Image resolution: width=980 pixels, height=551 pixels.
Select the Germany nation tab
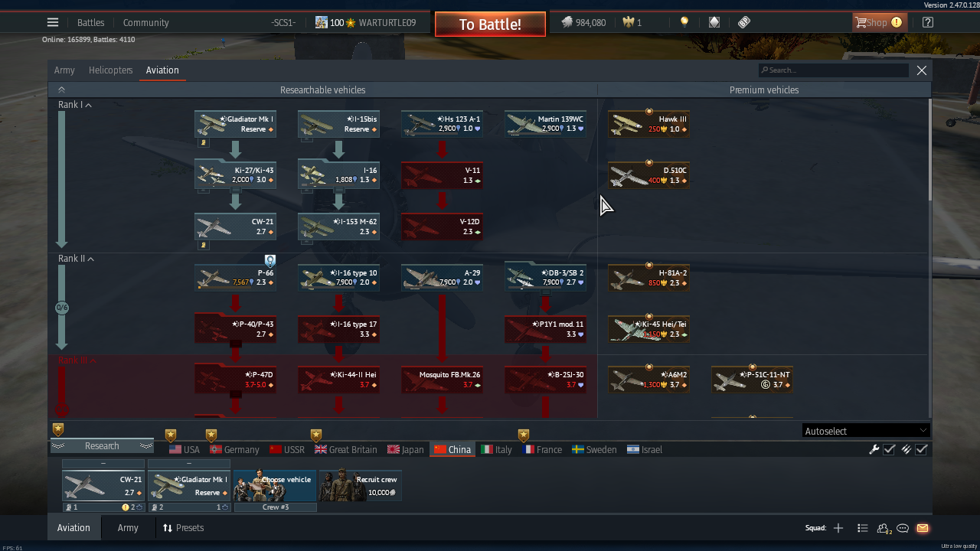[x=235, y=449]
